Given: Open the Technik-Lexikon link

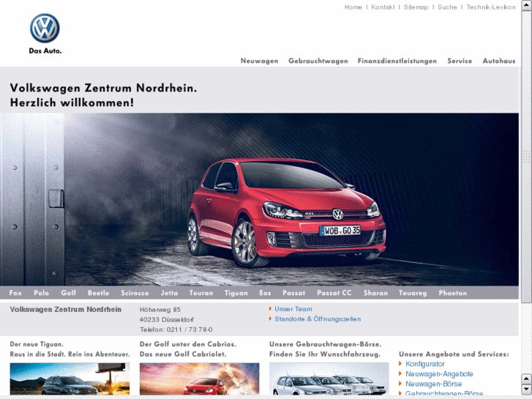Looking at the screenshot, I should [x=491, y=7].
